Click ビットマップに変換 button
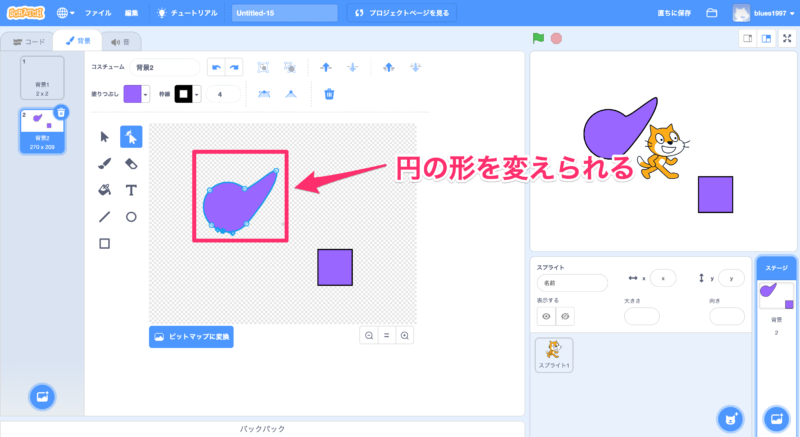Image resolution: width=800 pixels, height=437 pixels. tap(191, 337)
